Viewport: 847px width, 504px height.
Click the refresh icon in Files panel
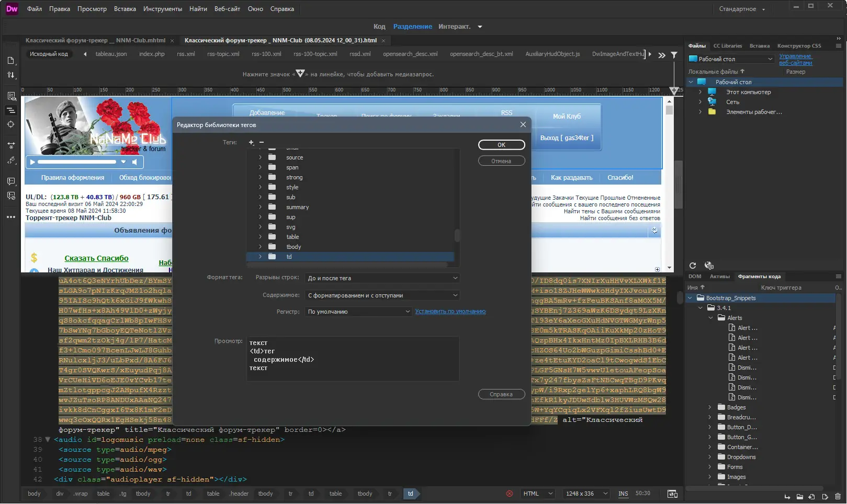[693, 266]
